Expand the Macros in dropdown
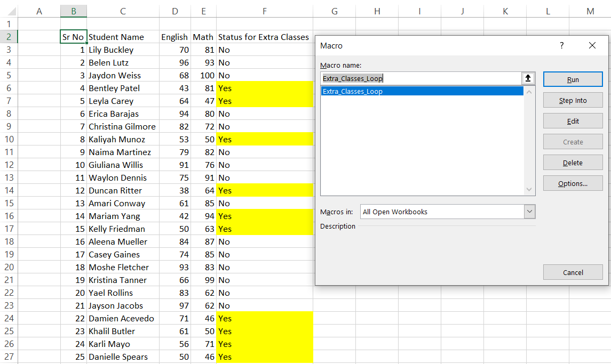 pos(529,212)
